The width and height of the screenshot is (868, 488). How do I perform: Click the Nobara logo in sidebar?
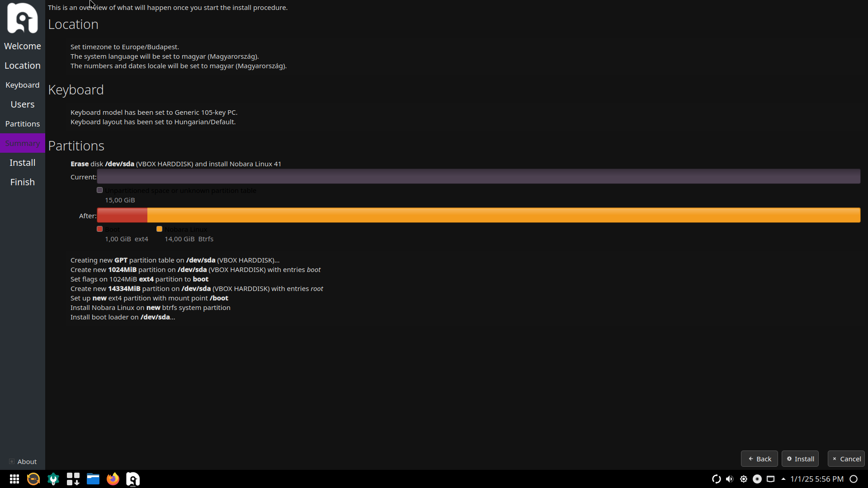pos(23,18)
